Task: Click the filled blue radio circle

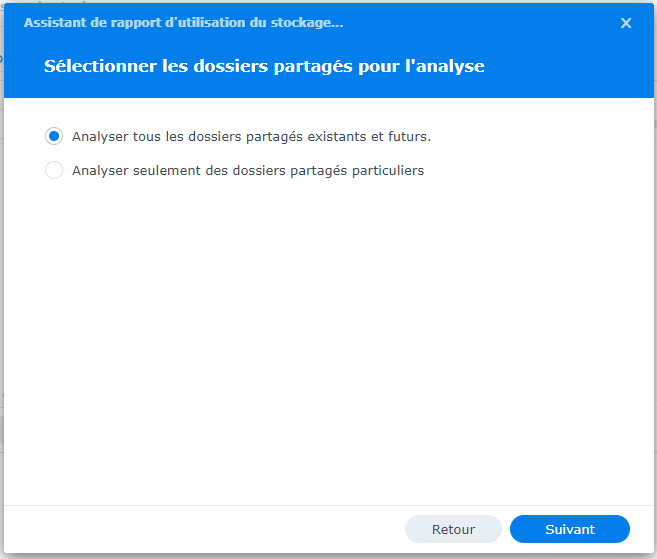Action: coord(54,136)
